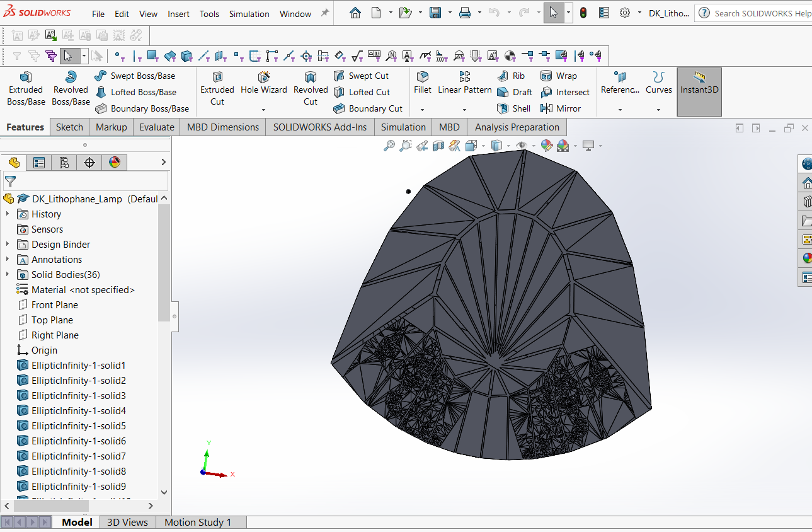Toggle the Filter Edges selection filter

pyautogui.click(x=135, y=56)
